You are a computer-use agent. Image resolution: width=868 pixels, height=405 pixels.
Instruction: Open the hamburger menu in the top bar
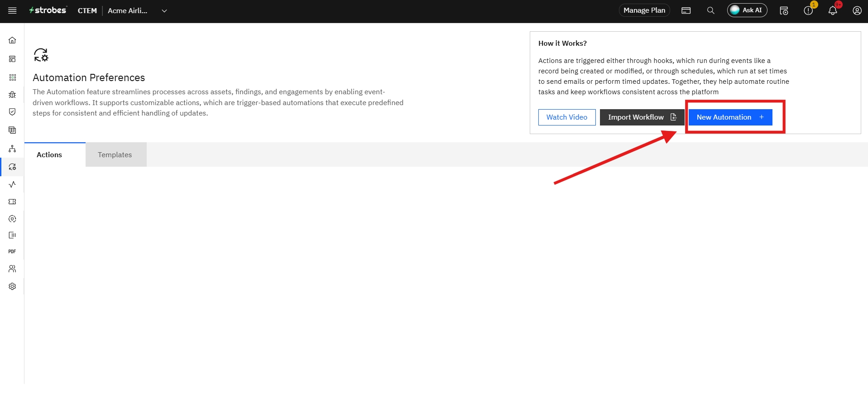(12, 10)
